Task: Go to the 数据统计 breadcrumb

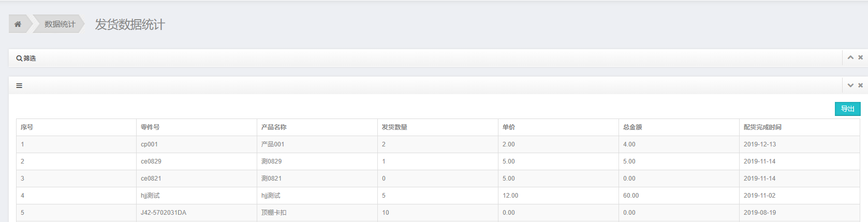Action: 60,24
